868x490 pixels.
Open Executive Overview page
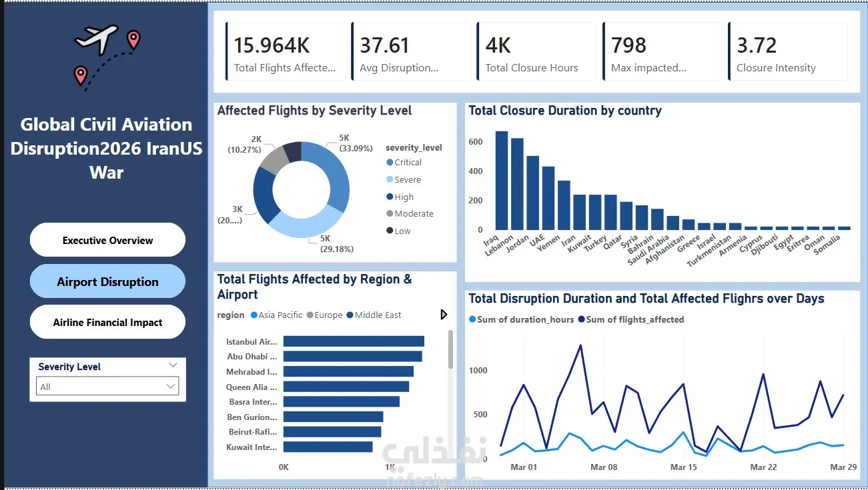[x=107, y=240]
